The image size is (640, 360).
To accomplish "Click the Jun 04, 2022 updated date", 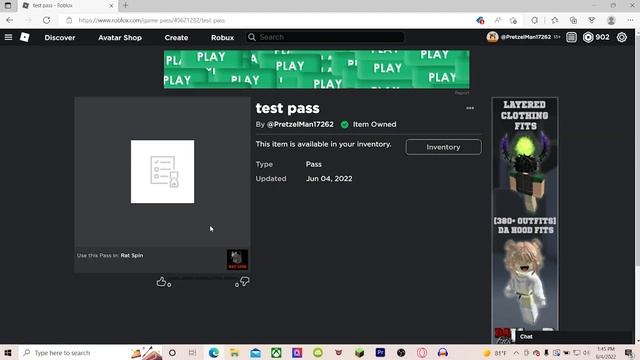I will tap(329, 179).
